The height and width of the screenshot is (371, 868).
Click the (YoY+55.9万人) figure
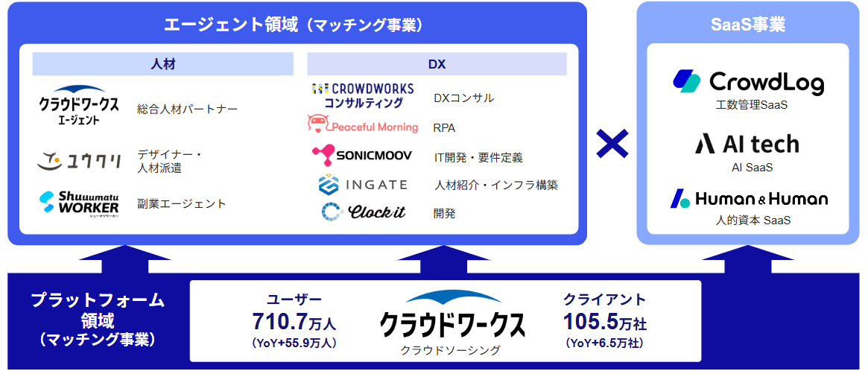click(x=294, y=343)
